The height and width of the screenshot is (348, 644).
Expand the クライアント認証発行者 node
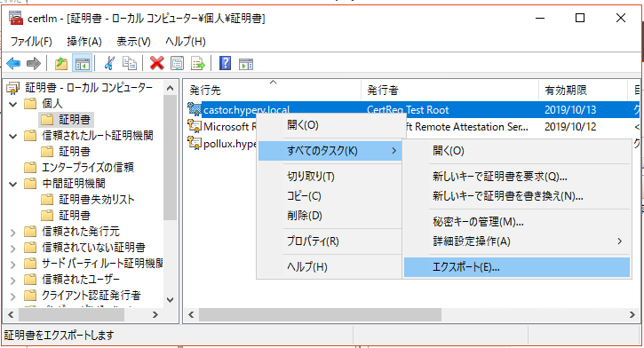13,297
